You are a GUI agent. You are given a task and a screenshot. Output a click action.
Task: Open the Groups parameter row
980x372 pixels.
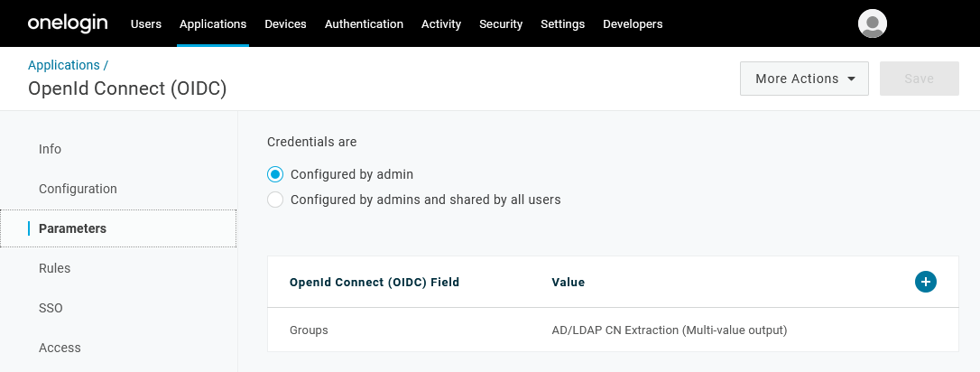click(613, 330)
